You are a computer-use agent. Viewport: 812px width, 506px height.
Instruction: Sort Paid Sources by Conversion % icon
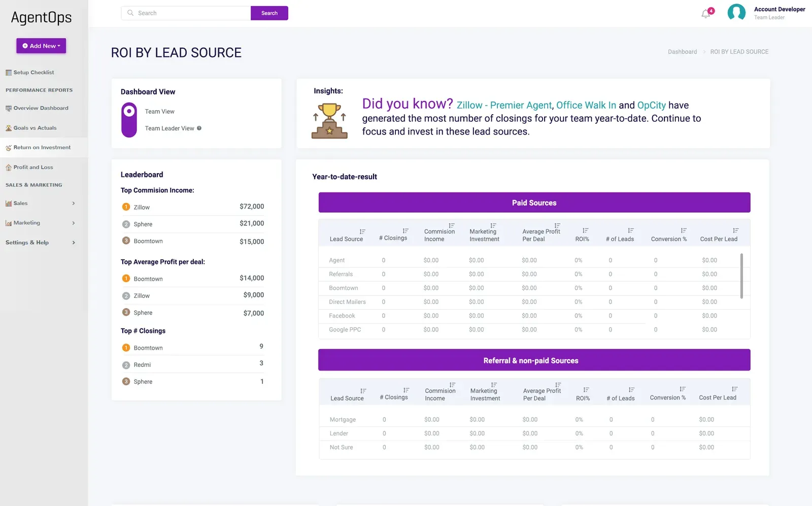[x=684, y=230]
